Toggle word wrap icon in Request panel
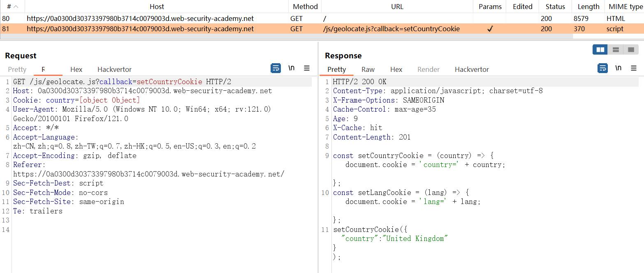The image size is (644, 273). [x=276, y=68]
